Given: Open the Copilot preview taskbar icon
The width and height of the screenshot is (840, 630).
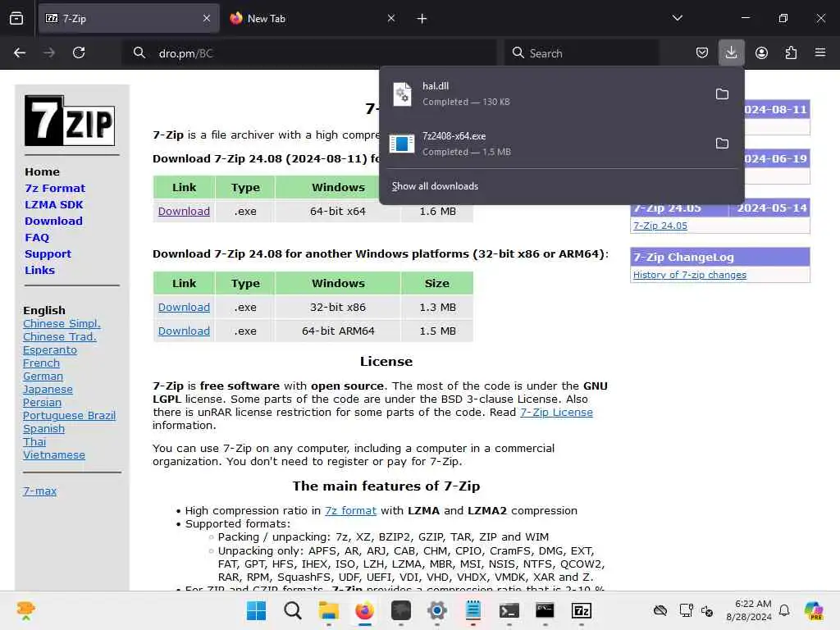Looking at the screenshot, I should 813,610.
